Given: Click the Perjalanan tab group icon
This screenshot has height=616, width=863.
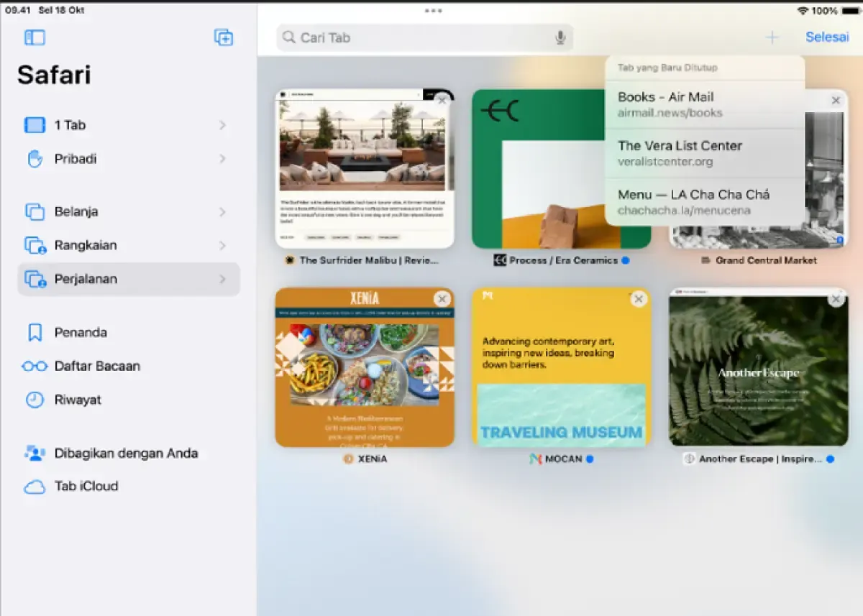Looking at the screenshot, I should click(35, 279).
